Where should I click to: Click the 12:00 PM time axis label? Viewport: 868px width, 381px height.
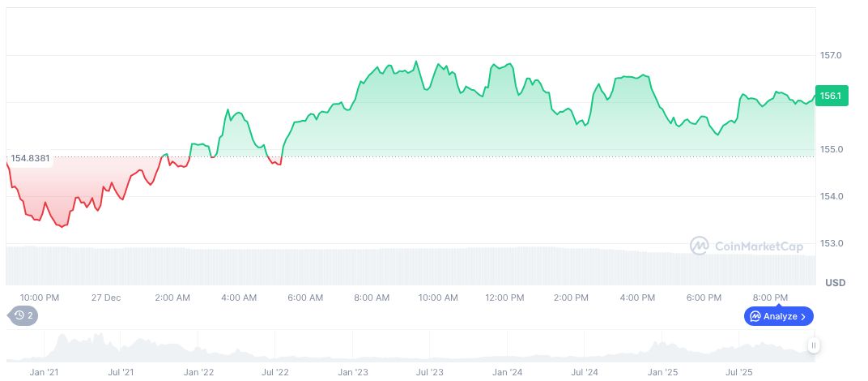click(x=504, y=298)
